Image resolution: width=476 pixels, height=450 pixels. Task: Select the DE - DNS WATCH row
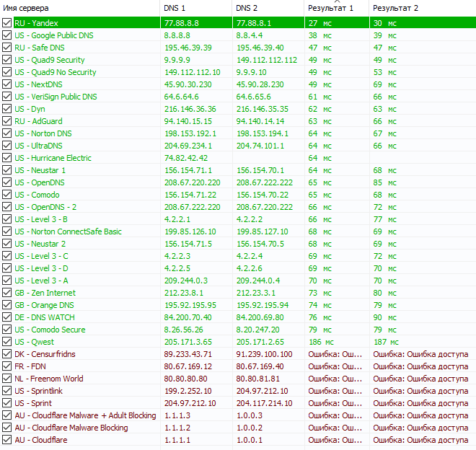click(44, 317)
